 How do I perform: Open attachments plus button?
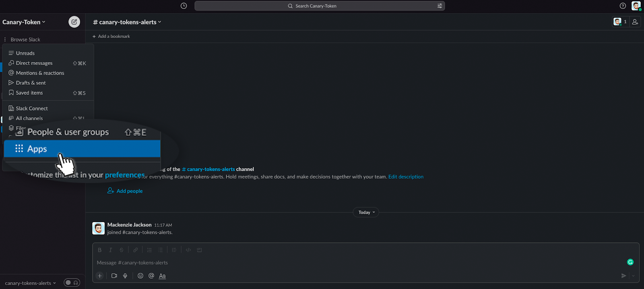point(100,276)
